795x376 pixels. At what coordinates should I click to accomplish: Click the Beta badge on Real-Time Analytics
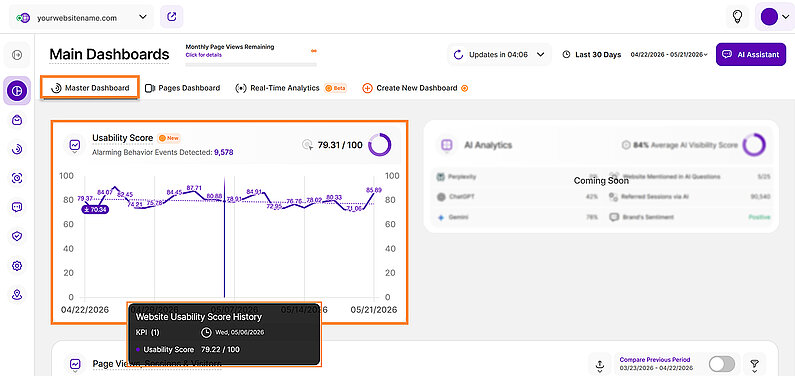click(x=335, y=88)
